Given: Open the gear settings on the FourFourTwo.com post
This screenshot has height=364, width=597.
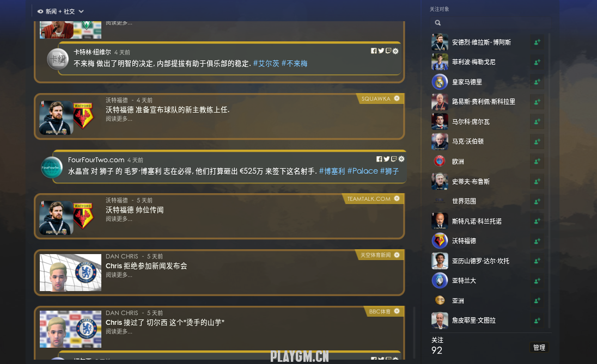Looking at the screenshot, I should tap(401, 159).
